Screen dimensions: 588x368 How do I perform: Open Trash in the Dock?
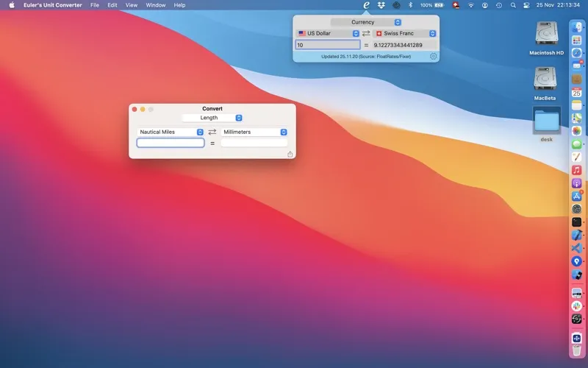577,350
